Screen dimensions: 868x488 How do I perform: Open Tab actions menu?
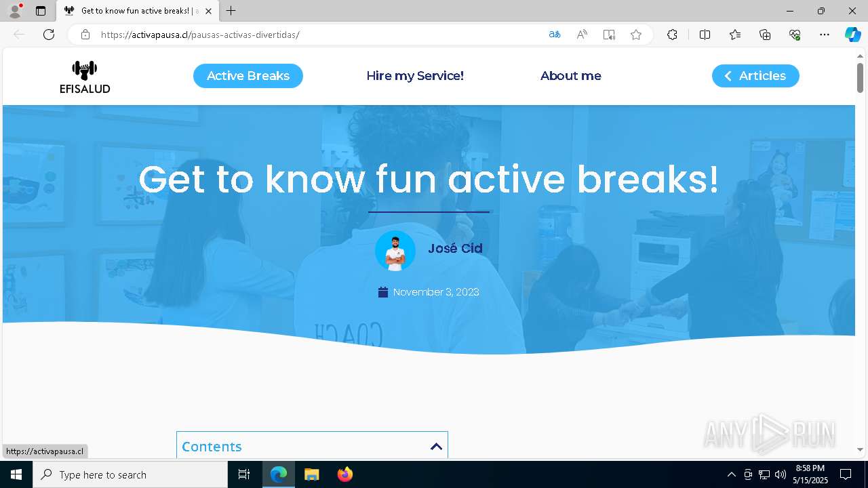41,11
